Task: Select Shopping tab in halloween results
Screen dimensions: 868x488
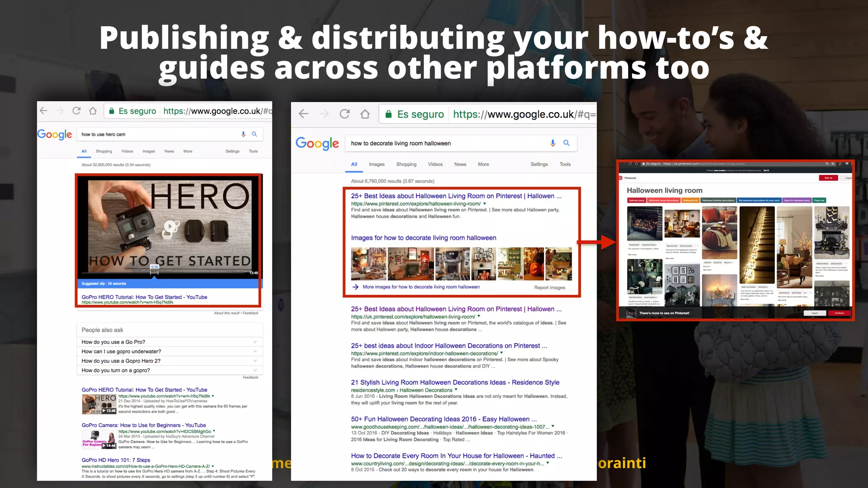Action: (406, 164)
